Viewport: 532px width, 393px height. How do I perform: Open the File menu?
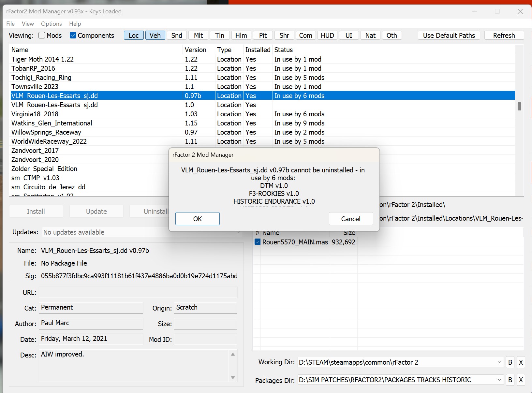pos(10,23)
